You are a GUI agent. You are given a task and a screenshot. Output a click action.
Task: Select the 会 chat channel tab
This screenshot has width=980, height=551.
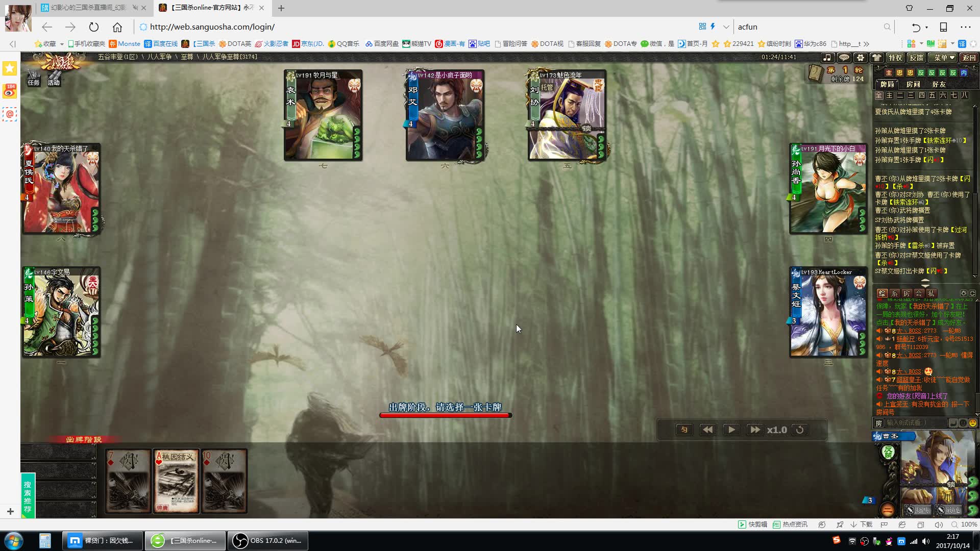[919, 293]
